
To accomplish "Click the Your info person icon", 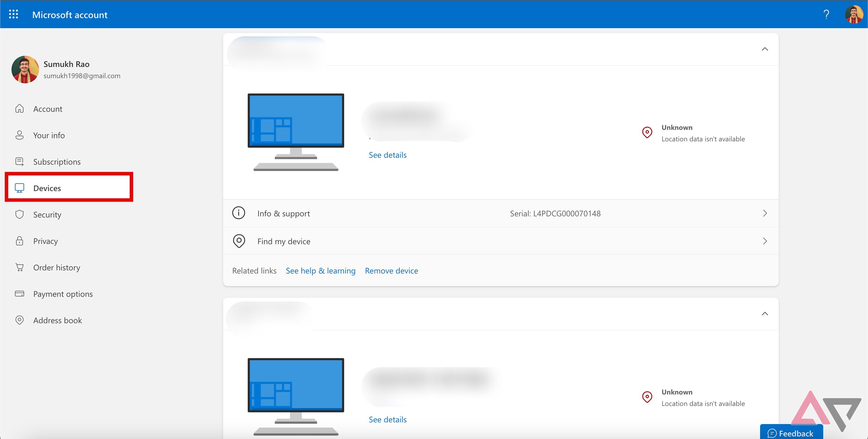I will [20, 135].
